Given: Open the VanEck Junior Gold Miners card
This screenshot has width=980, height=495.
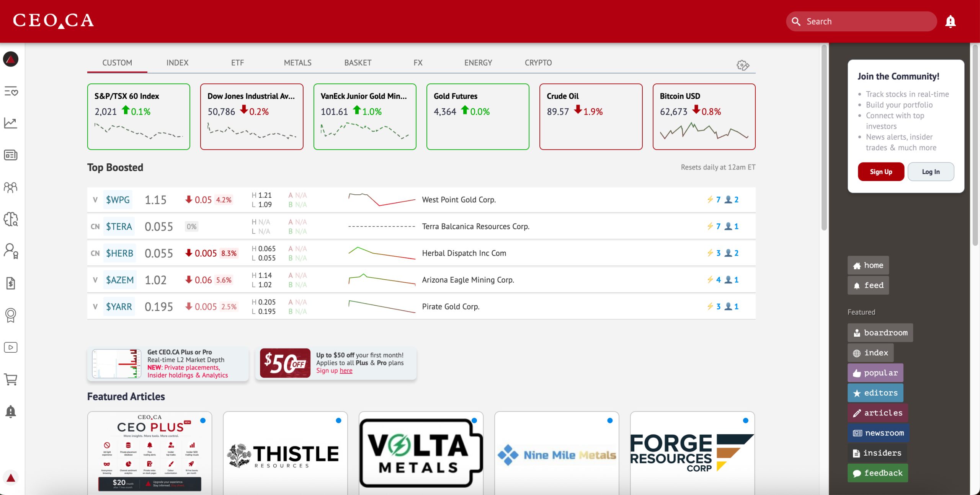Looking at the screenshot, I should pos(365,117).
